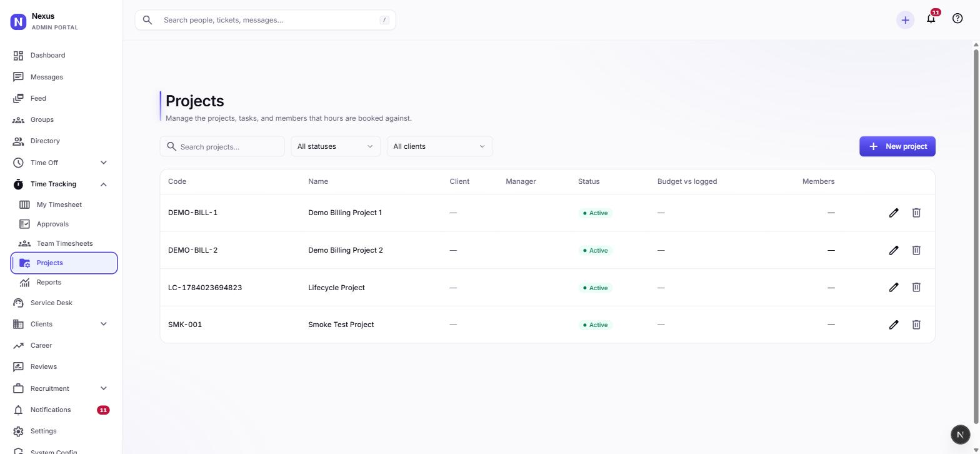Screen dimensions: 980x454
Task: Expand the Clients section chevron
Action: 103,324
